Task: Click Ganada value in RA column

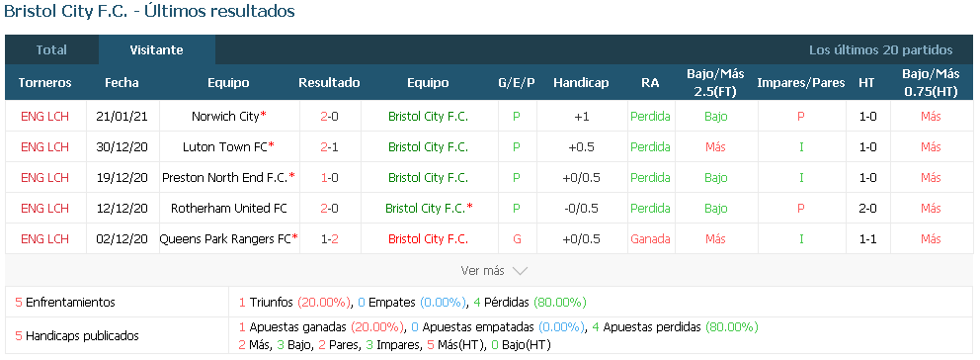Action: click(650, 239)
